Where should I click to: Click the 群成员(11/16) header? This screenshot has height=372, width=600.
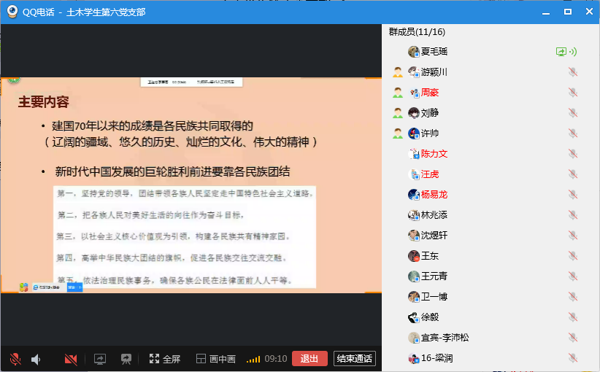pos(417,32)
